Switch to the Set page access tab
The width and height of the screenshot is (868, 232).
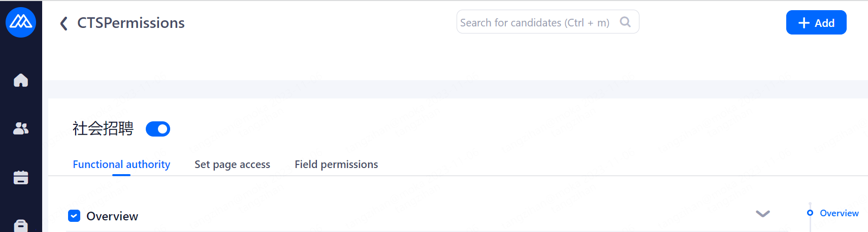pos(232,164)
